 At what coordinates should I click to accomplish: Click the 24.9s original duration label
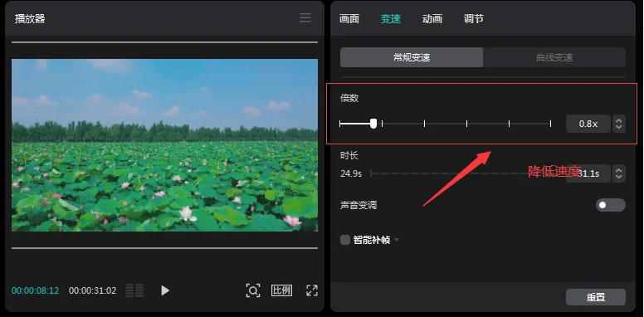(x=351, y=173)
